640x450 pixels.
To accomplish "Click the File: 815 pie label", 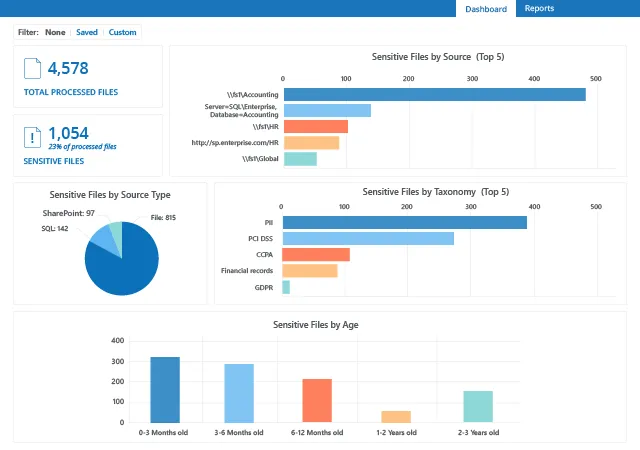I will [x=163, y=218].
